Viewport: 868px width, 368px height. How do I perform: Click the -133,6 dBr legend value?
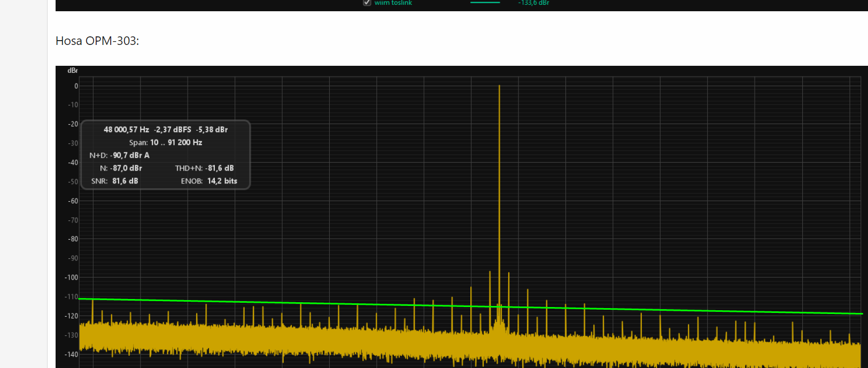point(533,3)
